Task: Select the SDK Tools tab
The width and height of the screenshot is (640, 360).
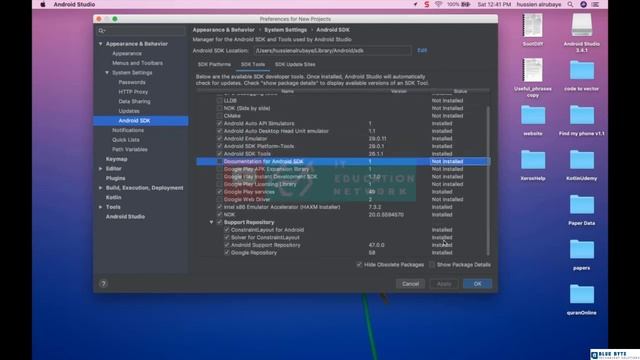Action: [x=253, y=64]
